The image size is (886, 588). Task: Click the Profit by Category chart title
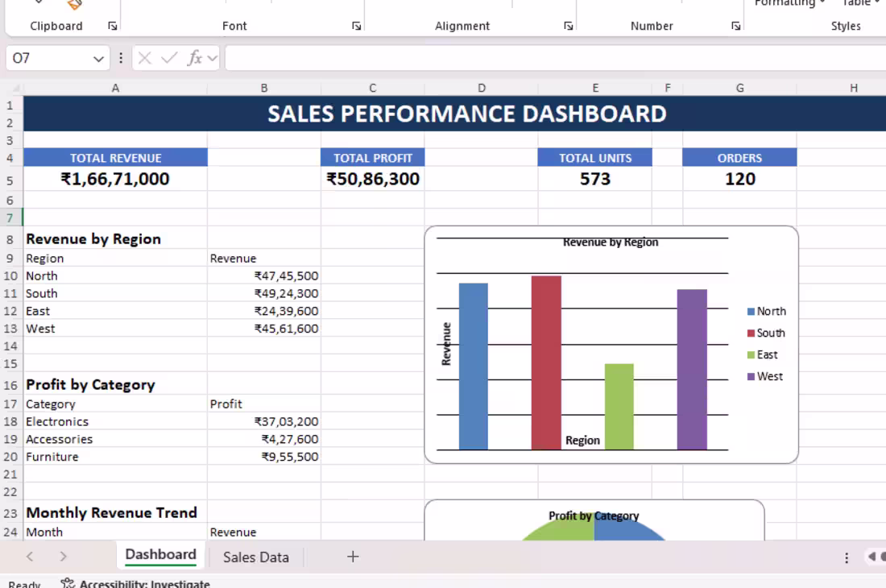point(594,516)
